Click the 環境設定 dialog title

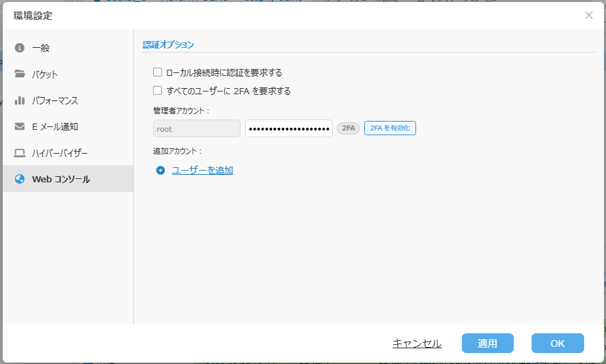coord(33,16)
